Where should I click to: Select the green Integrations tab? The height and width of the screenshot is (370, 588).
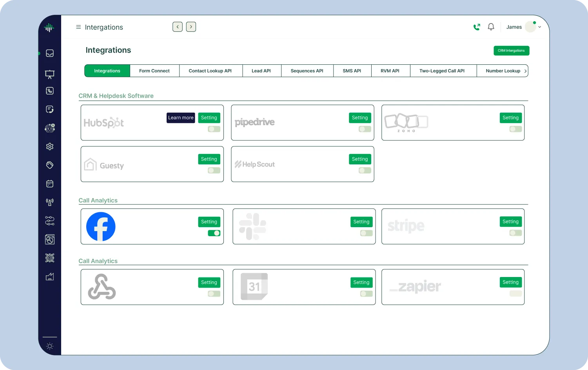click(107, 71)
